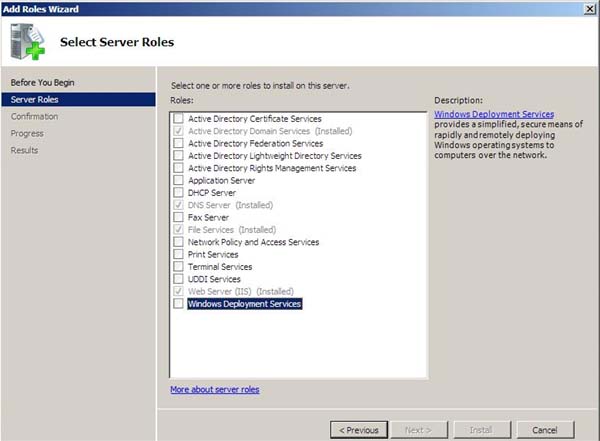Open More about server roles link
The width and height of the screenshot is (600, 441).
click(215, 389)
